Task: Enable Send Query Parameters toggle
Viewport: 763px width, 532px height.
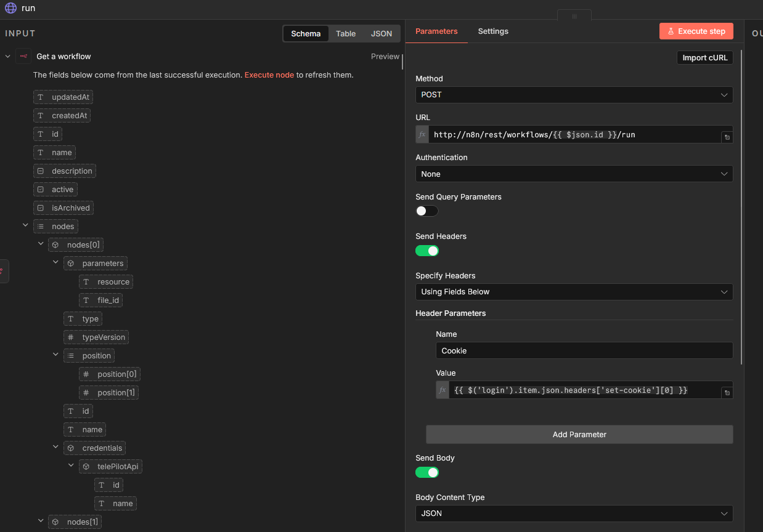Action: [x=426, y=211]
